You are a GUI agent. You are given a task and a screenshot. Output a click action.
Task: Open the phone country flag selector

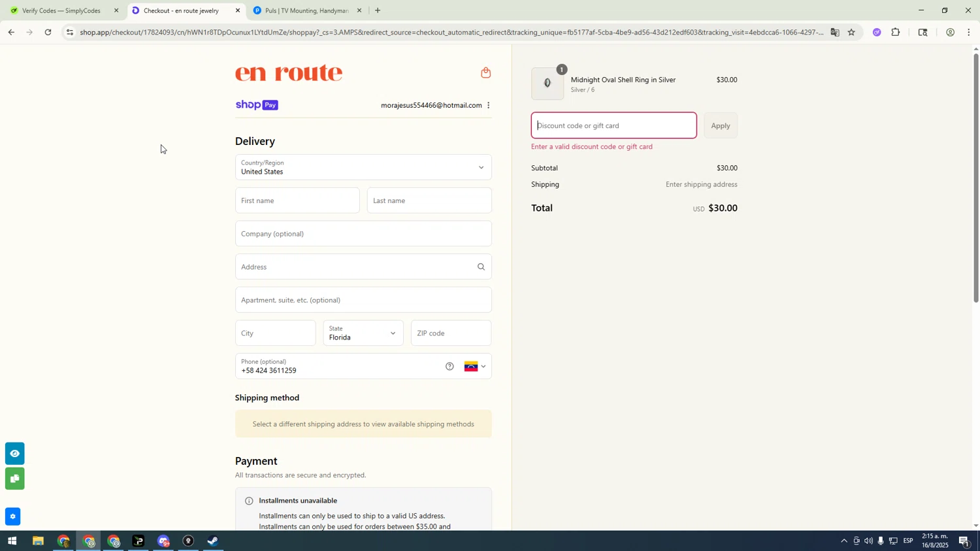point(475,366)
